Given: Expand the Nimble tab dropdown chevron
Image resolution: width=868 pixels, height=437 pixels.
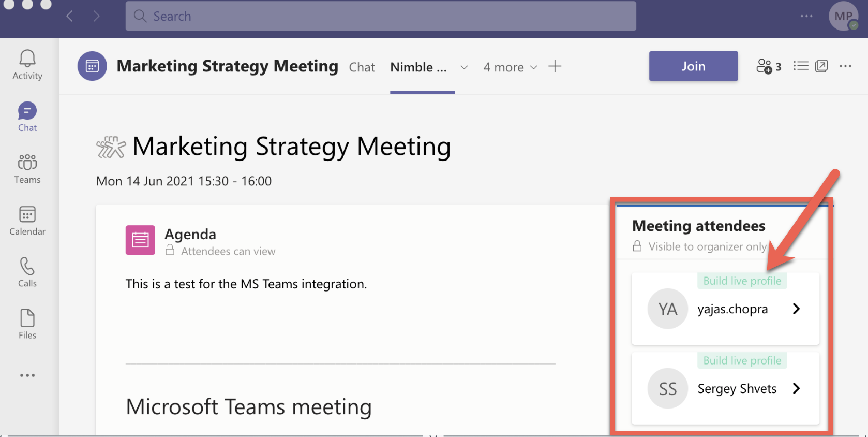Looking at the screenshot, I should [464, 67].
